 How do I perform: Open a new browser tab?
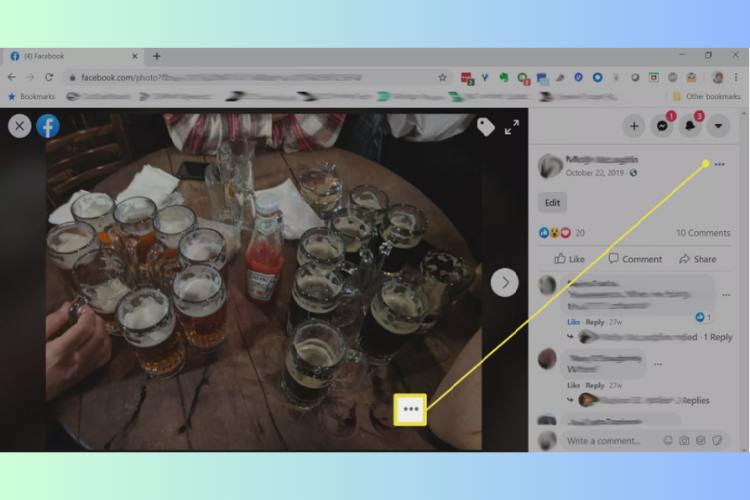click(x=156, y=56)
